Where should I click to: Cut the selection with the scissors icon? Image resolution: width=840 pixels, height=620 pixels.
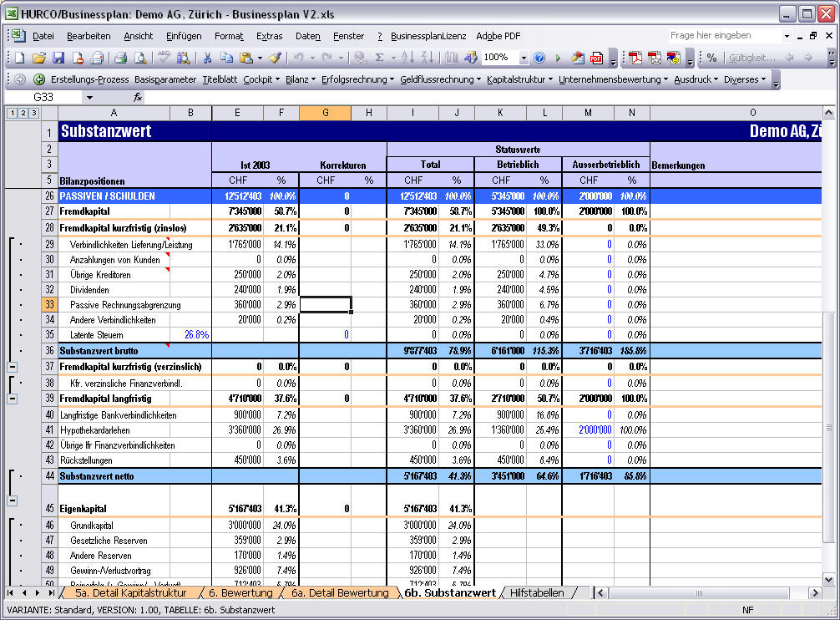(x=207, y=58)
